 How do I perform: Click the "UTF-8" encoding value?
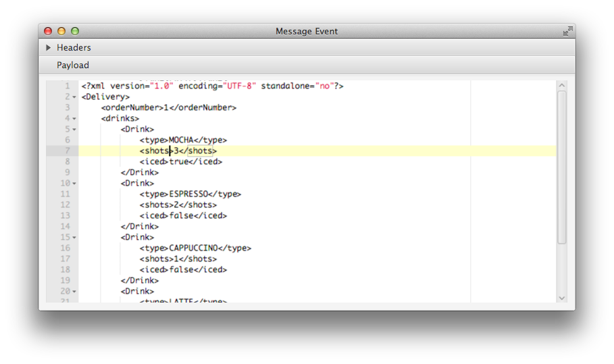click(239, 86)
